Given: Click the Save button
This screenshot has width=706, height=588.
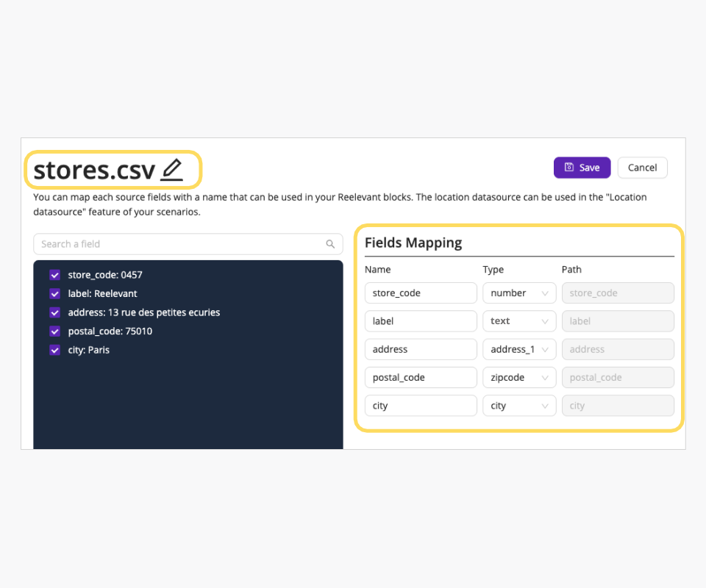Looking at the screenshot, I should [x=582, y=168].
